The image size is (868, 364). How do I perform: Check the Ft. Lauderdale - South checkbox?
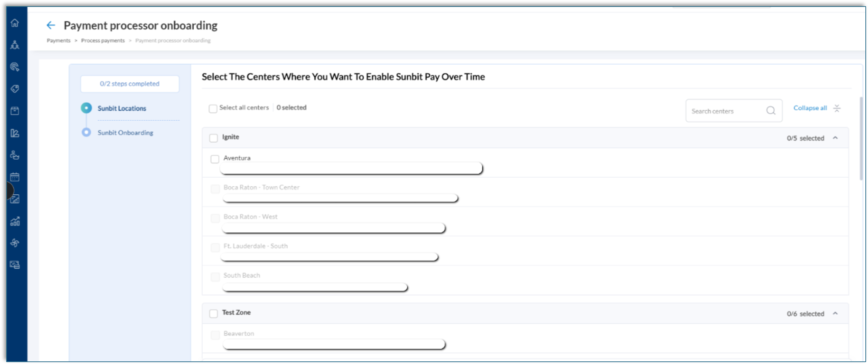(x=215, y=247)
